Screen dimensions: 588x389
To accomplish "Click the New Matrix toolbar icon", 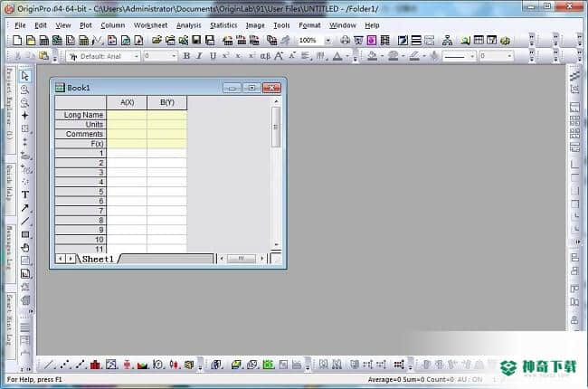I will pos(83,40).
